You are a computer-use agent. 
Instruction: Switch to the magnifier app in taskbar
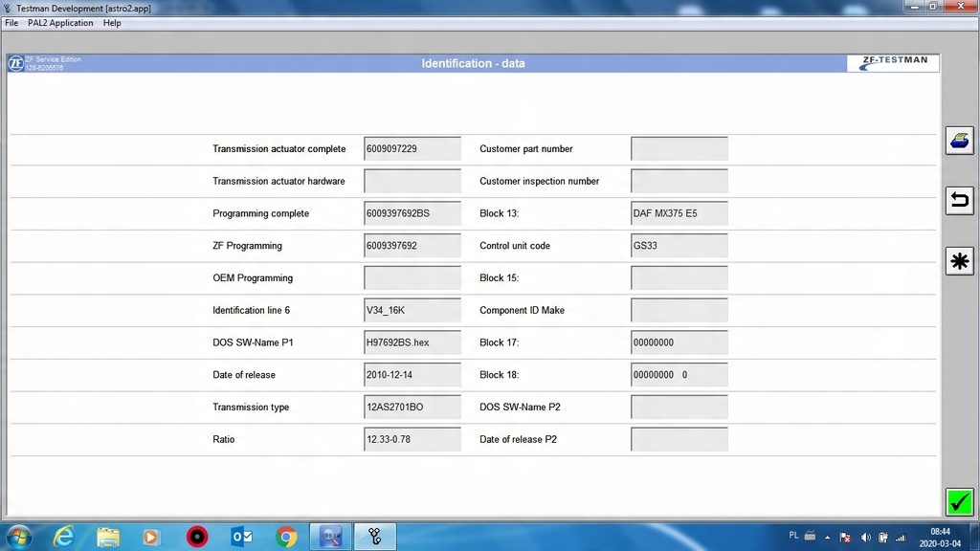tap(330, 537)
